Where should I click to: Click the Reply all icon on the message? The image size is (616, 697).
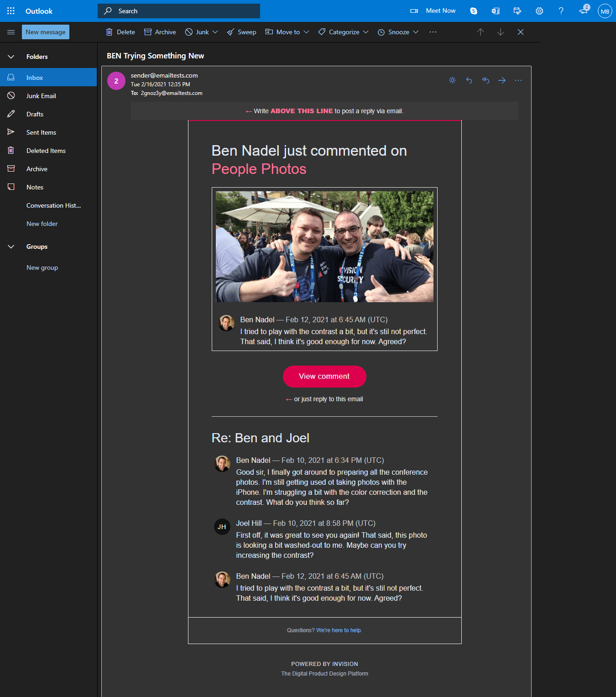click(x=485, y=80)
